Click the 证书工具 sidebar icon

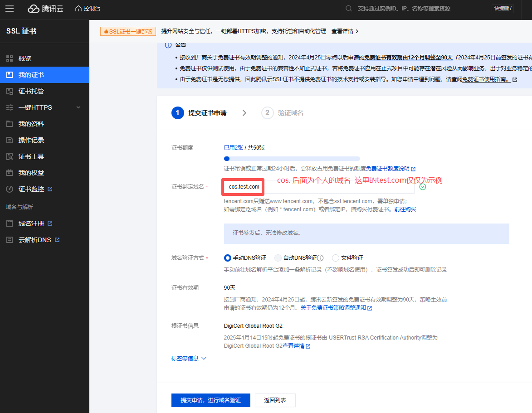click(10, 156)
